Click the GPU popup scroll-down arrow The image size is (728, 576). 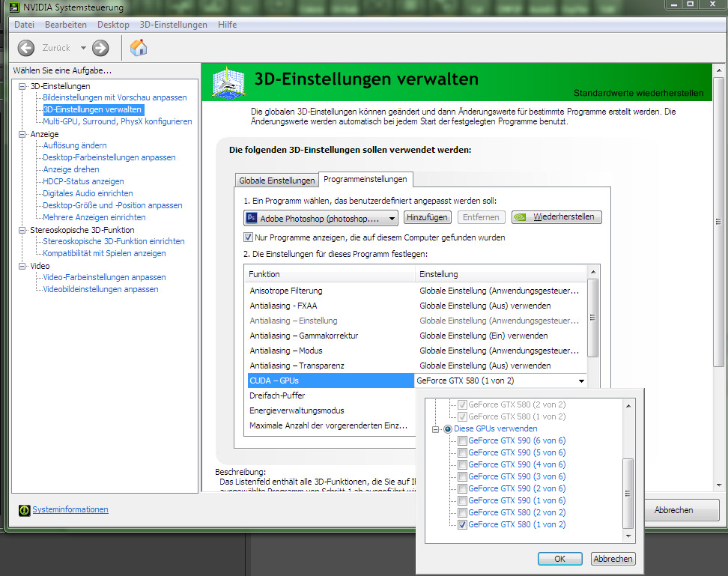[628, 536]
